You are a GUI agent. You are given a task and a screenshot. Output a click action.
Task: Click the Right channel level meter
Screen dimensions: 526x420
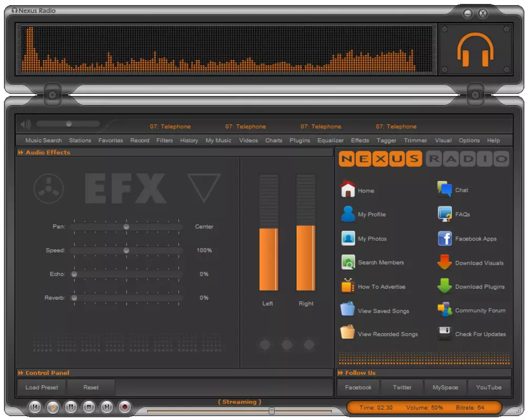pyautogui.click(x=306, y=232)
